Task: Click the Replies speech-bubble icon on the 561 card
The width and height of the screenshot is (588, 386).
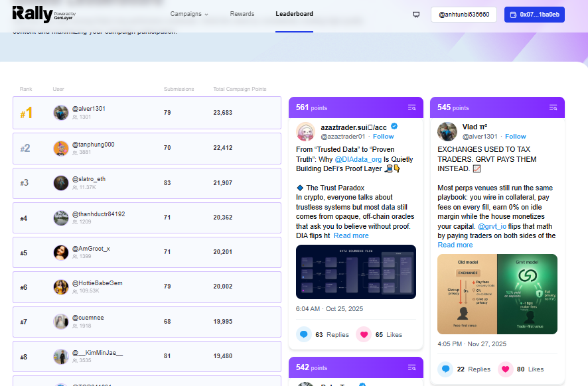Action: click(x=304, y=334)
